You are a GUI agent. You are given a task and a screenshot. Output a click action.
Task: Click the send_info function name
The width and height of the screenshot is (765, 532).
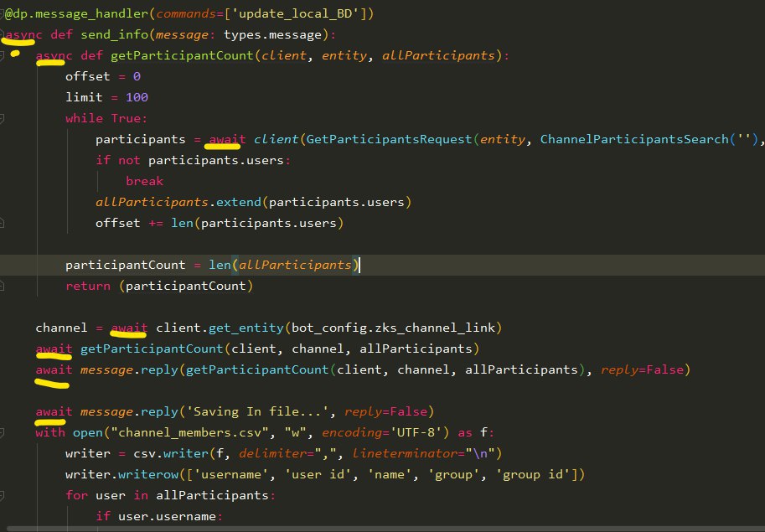pos(115,34)
